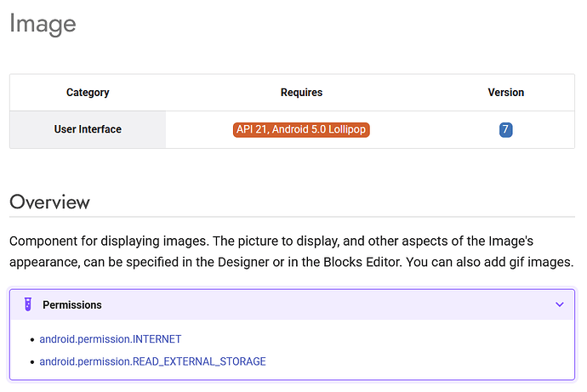This screenshot has width=587, height=392.
Task: Click the orange API 21 Android Lollipop badge
Action: point(301,129)
